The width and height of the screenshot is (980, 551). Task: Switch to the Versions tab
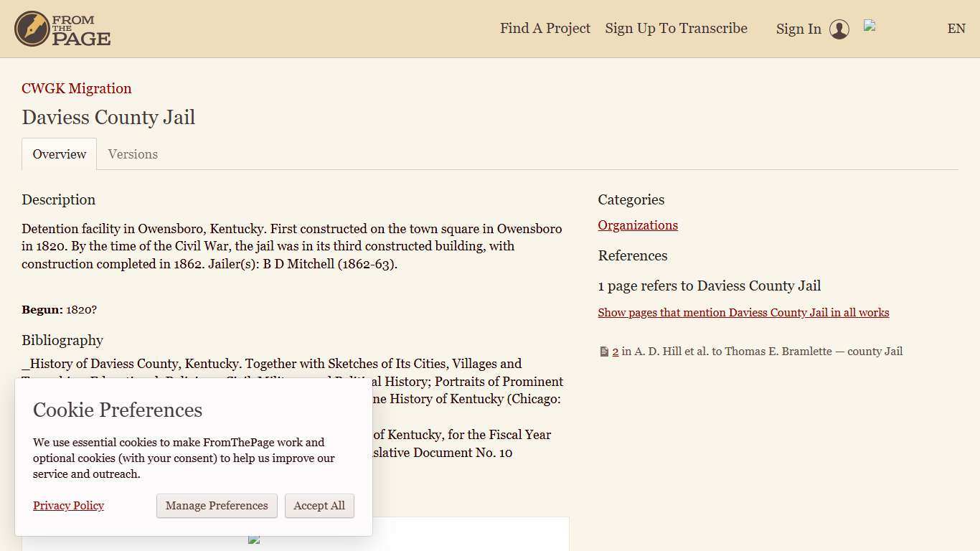coord(133,154)
